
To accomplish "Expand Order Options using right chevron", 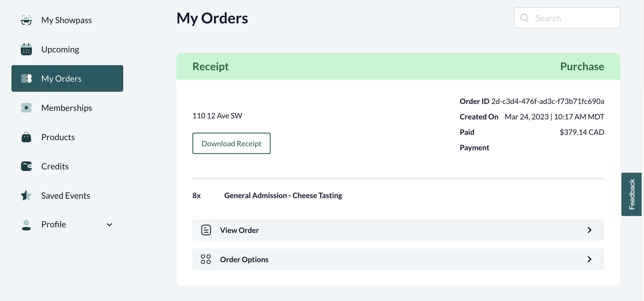I will (x=589, y=259).
